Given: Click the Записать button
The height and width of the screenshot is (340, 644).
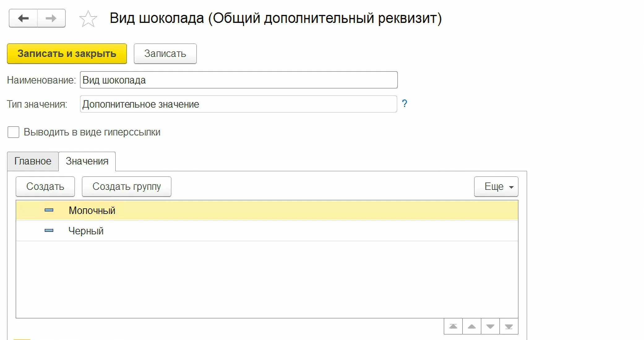Looking at the screenshot, I should (165, 53).
